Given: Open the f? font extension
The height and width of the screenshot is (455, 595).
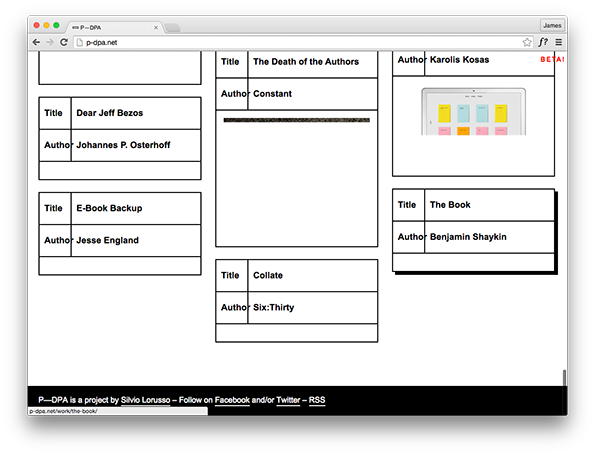Looking at the screenshot, I should pos(543,42).
